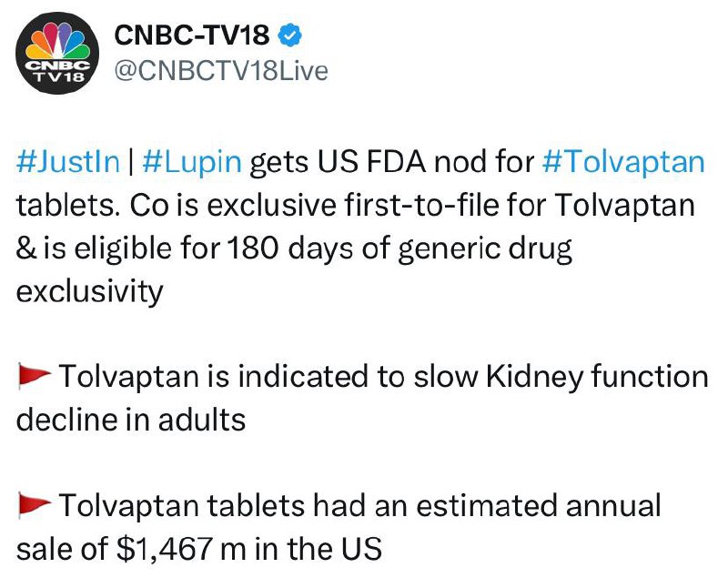Click the '$1,467' sales figure
This screenshot has height=578, width=728.
[x=165, y=548]
